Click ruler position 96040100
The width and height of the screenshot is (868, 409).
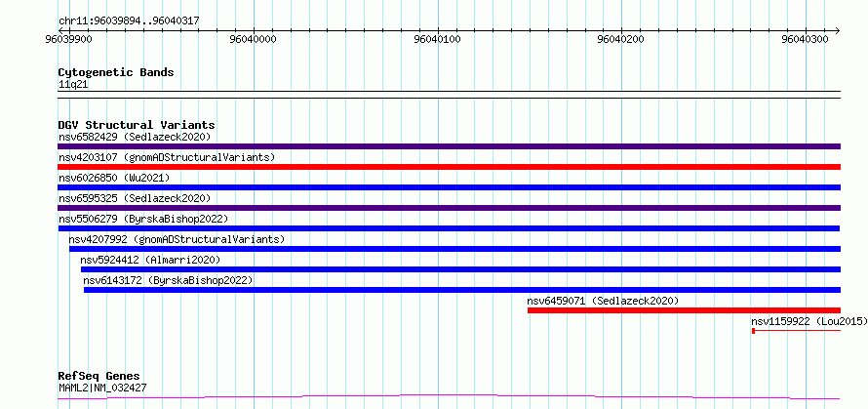click(x=437, y=40)
